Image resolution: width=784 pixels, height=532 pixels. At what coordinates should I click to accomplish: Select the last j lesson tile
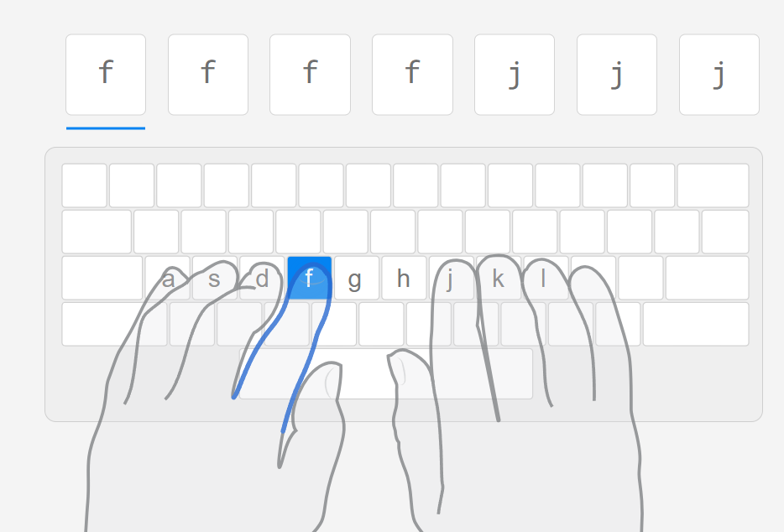click(x=719, y=75)
